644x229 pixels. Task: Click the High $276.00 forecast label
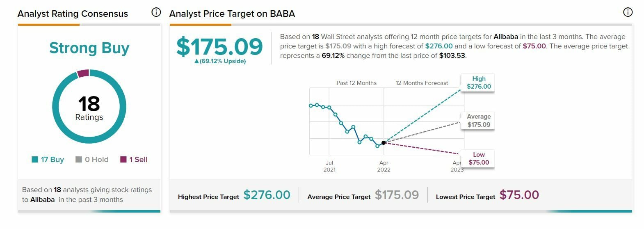[479, 82]
